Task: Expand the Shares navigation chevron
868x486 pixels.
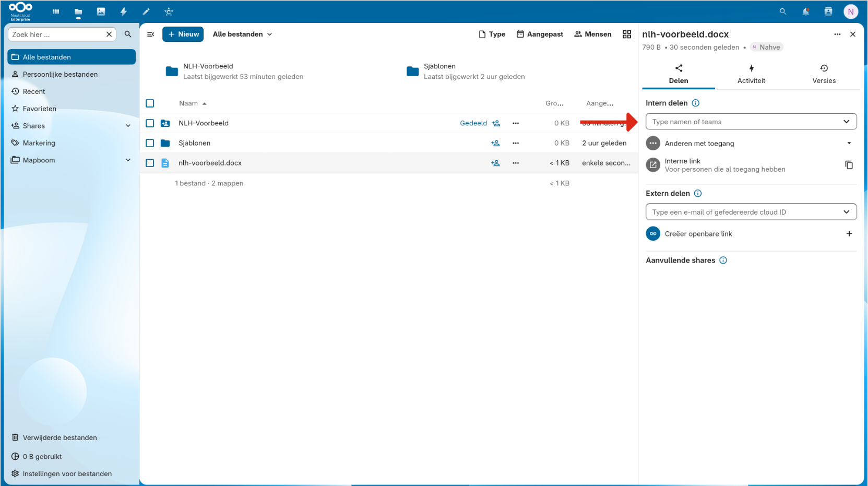Action: (x=128, y=126)
